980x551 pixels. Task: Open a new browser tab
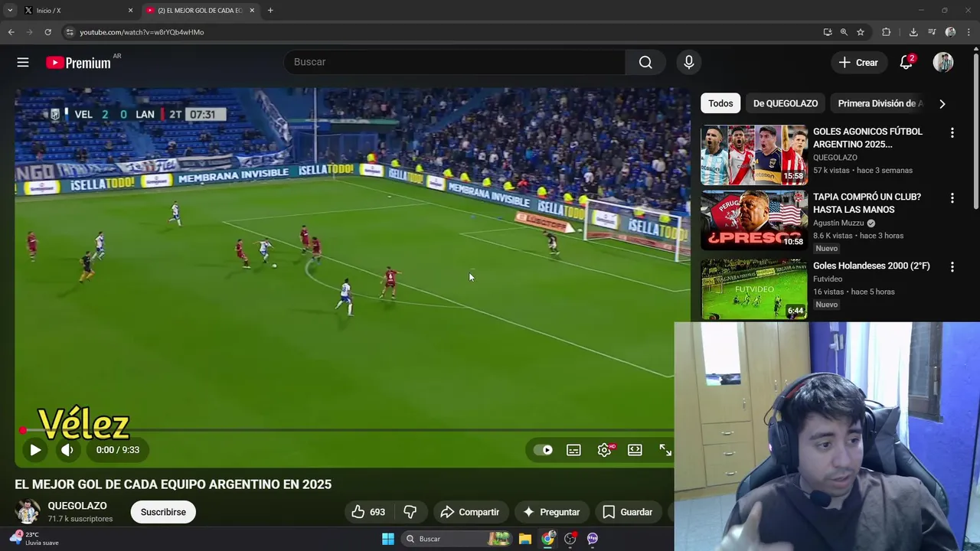(270, 11)
